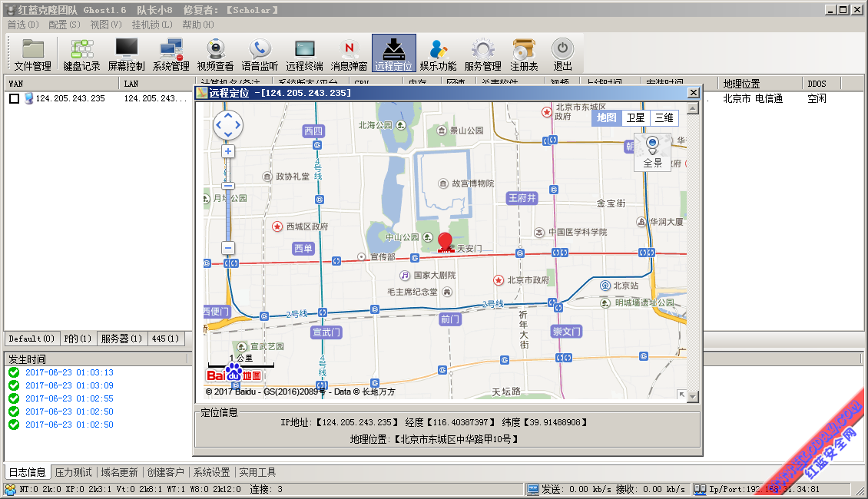
Task: Open the 远程终端 remote terminal
Action: [304, 55]
